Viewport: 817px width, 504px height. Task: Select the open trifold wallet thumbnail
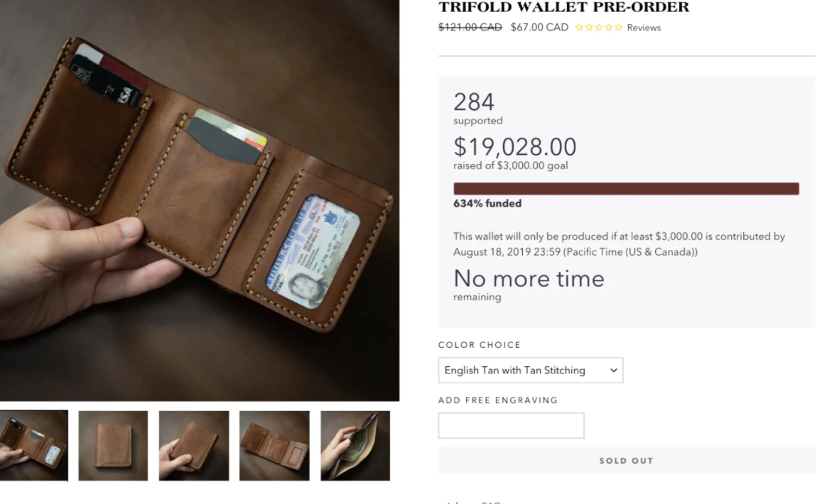pyautogui.click(x=34, y=445)
